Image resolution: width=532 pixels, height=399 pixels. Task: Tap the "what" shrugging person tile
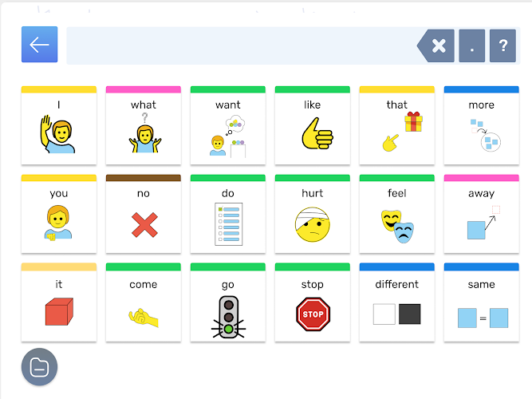tap(144, 125)
